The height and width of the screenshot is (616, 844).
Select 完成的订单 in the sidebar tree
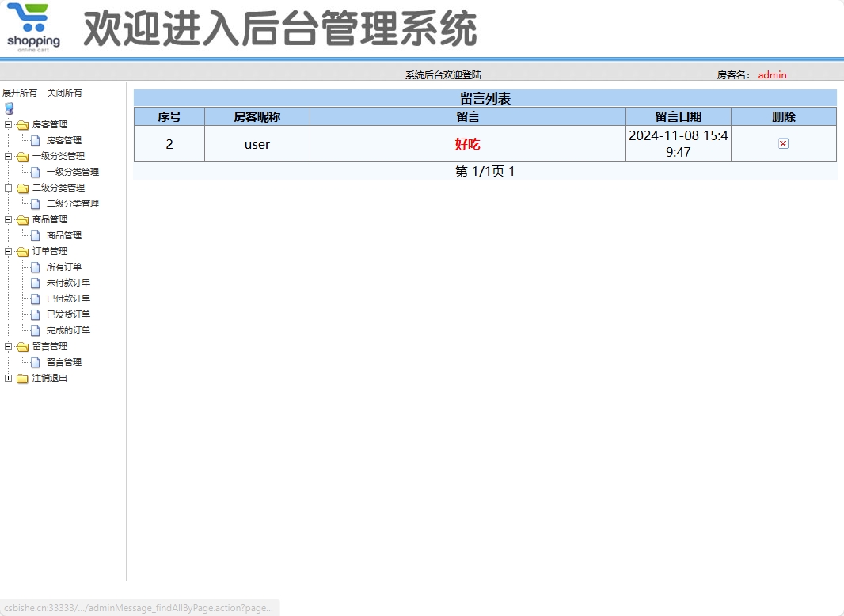point(68,330)
